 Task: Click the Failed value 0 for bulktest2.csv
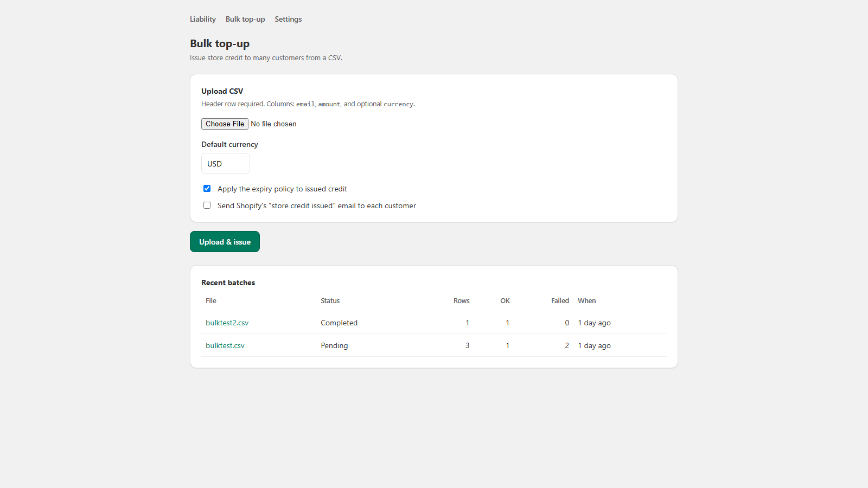[x=567, y=323]
